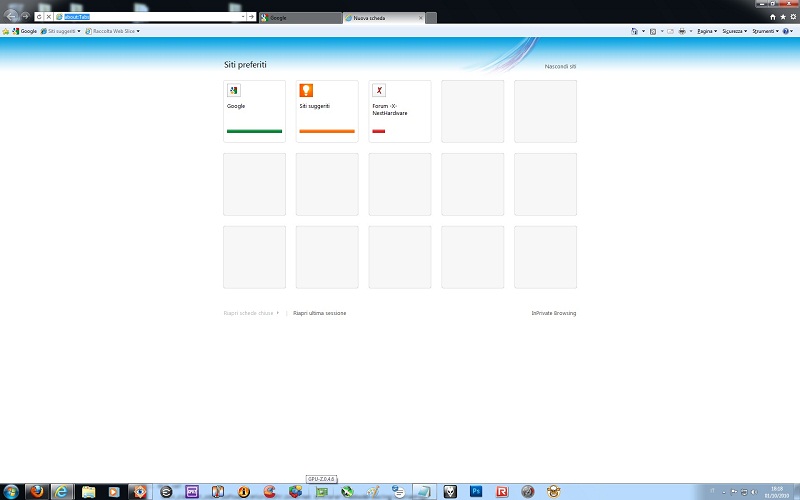Click Riapri ultima sessione link
The height and width of the screenshot is (500, 800).
[x=319, y=313]
